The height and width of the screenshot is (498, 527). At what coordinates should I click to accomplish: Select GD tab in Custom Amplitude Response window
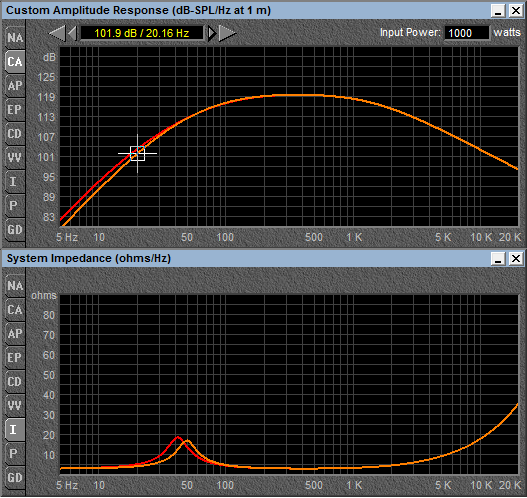pos(15,230)
